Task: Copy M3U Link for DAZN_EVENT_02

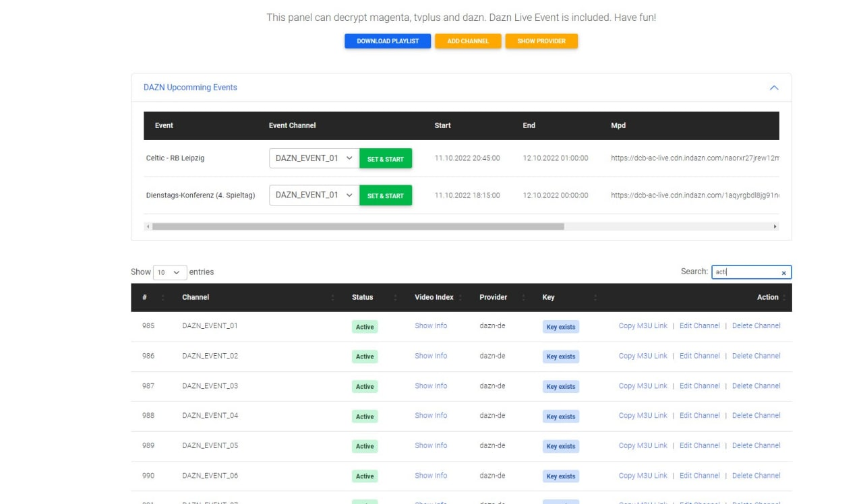Action: [x=643, y=356]
